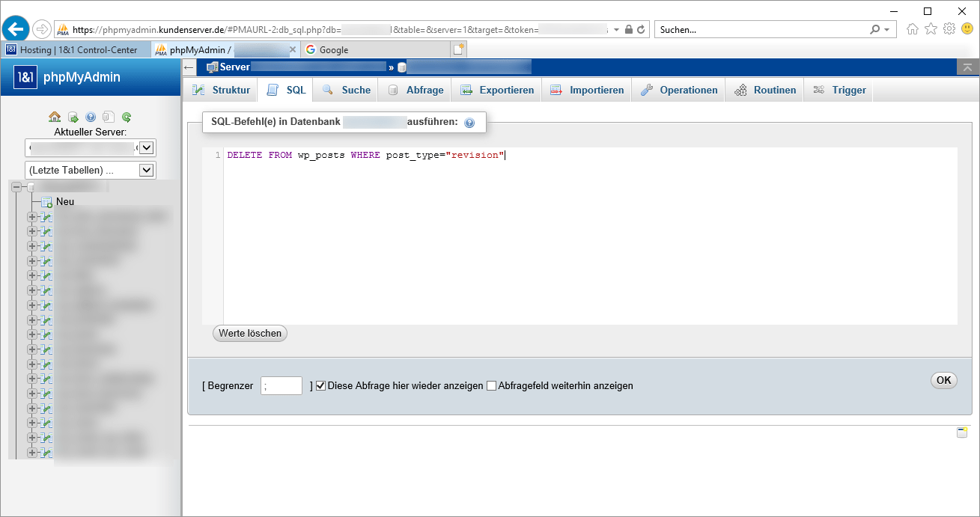Image resolution: width=980 pixels, height=517 pixels.
Task: Open the Exportieren tab
Action: pos(497,90)
